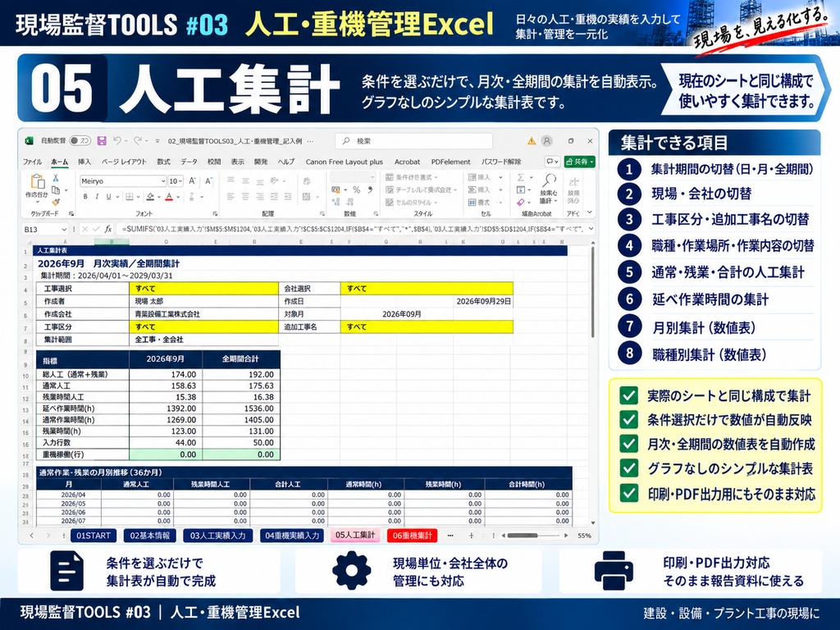Click the horizontal scrollbar near 55% zoom
The width and height of the screenshot is (840, 630).
pos(523,535)
